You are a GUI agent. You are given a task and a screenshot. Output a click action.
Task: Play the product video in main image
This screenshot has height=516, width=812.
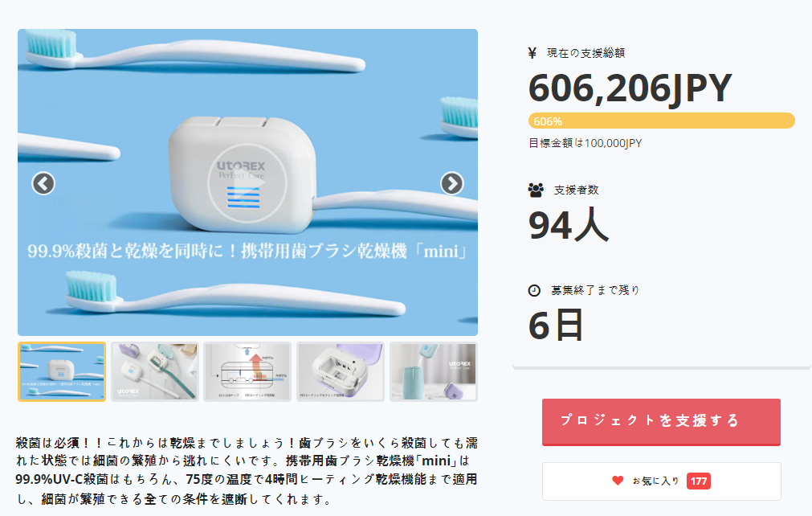(x=247, y=183)
